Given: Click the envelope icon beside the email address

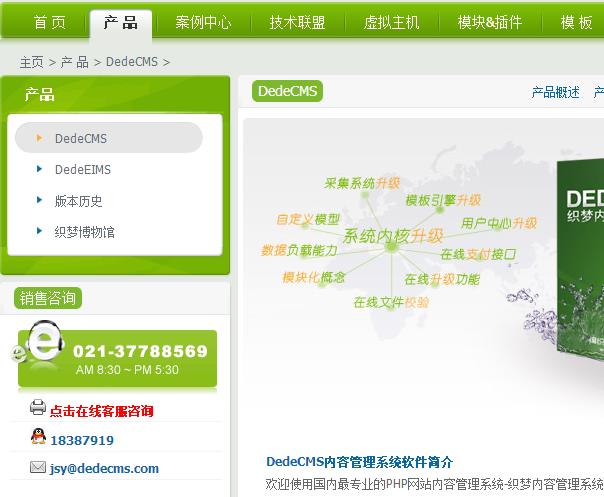Looking at the screenshot, I should click(x=38, y=467).
